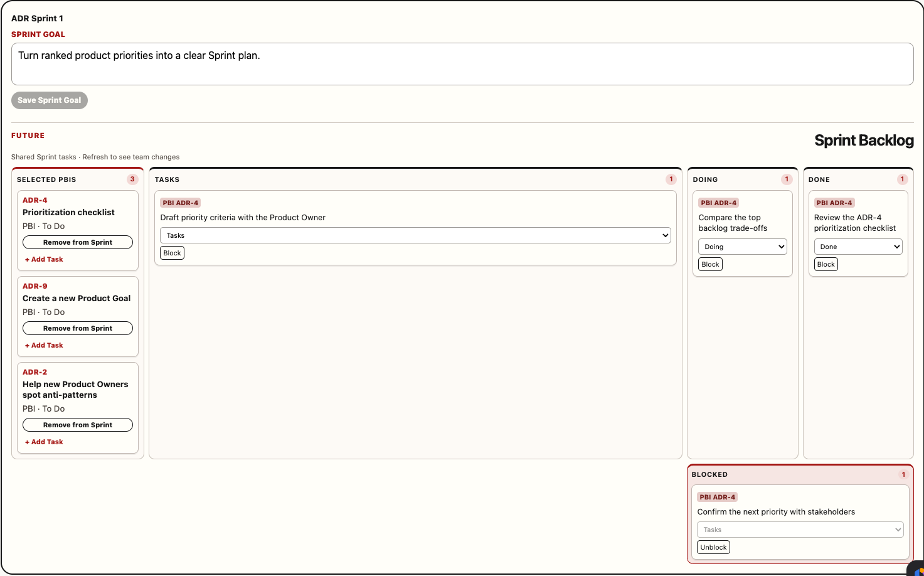Add Task to ADR-4 Prioritization checklist

click(44, 259)
